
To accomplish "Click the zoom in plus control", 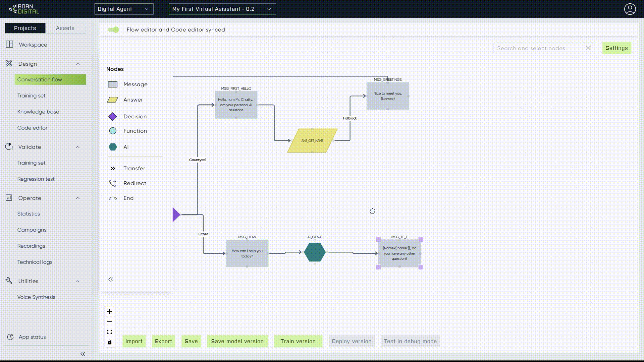I will click(110, 311).
